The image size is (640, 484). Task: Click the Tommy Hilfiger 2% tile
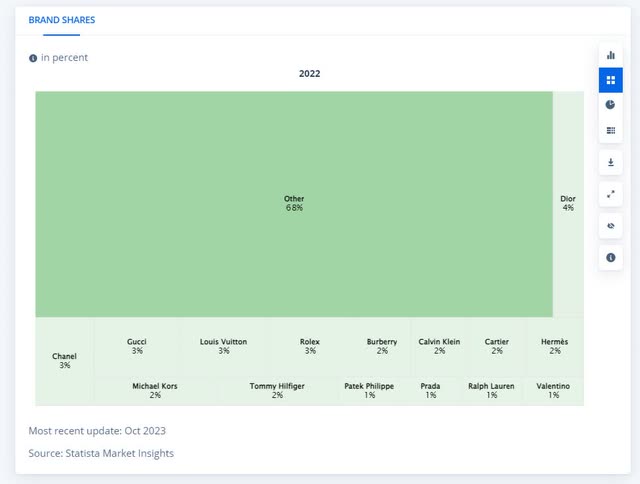click(x=278, y=391)
